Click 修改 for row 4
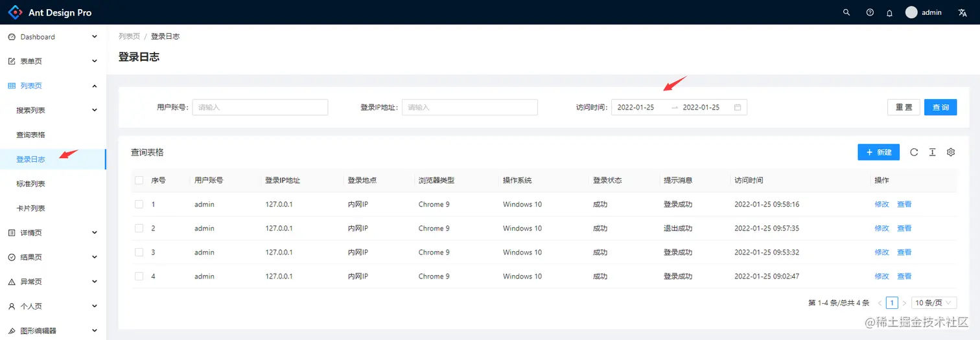The width and height of the screenshot is (980, 340). [x=881, y=276]
